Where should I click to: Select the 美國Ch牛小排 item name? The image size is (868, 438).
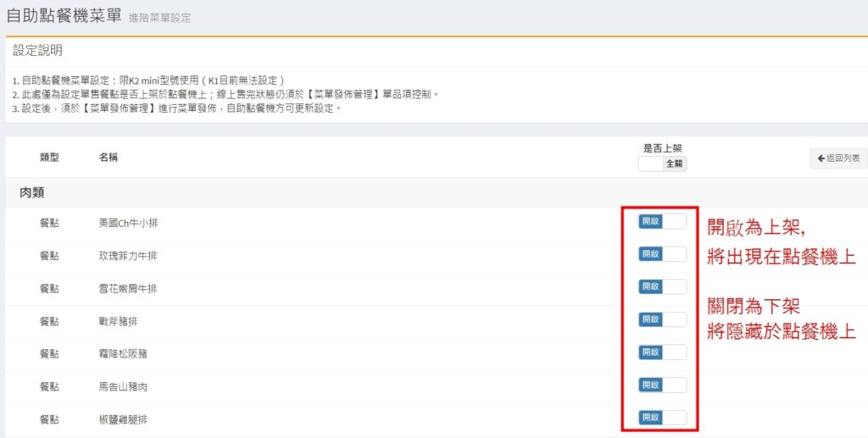pos(128,223)
